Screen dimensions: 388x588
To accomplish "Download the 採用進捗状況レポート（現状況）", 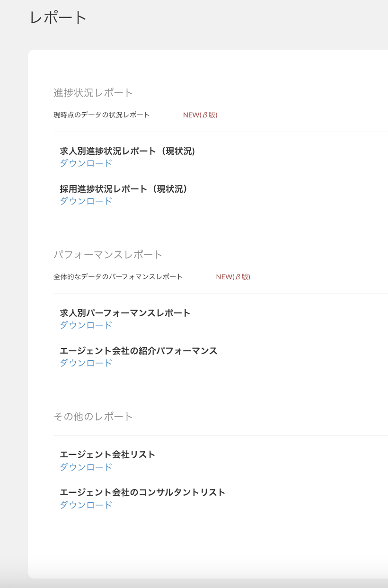I will tap(85, 201).
